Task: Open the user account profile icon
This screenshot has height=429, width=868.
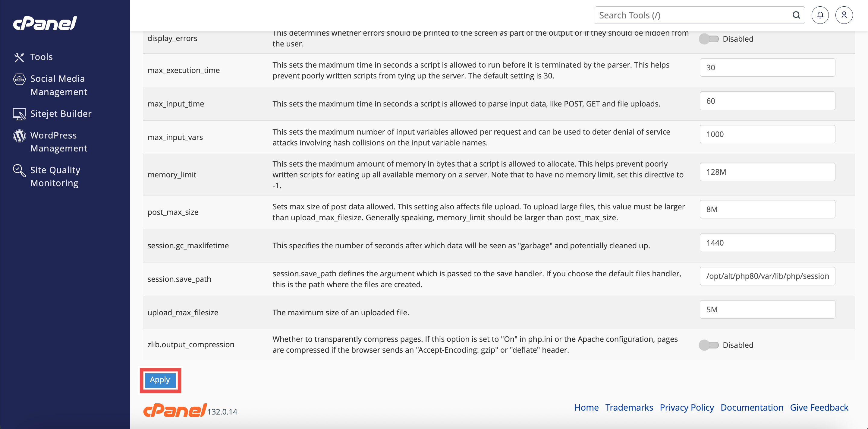Action: [844, 15]
